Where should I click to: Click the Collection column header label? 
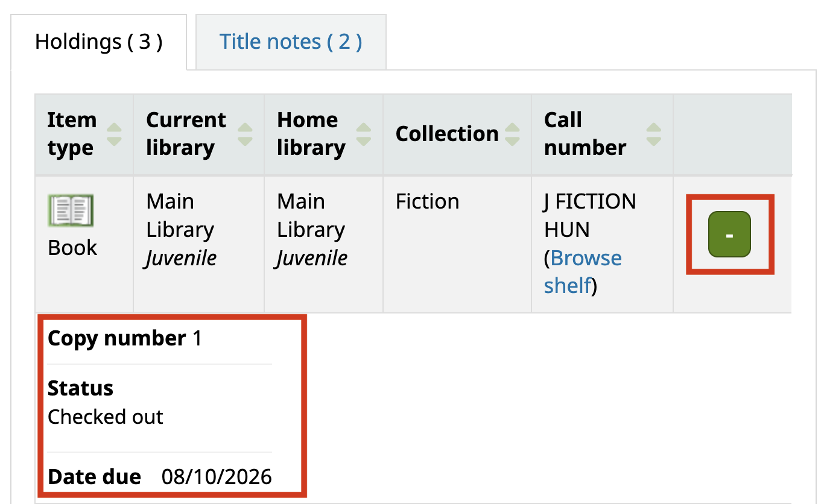point(447,134)
